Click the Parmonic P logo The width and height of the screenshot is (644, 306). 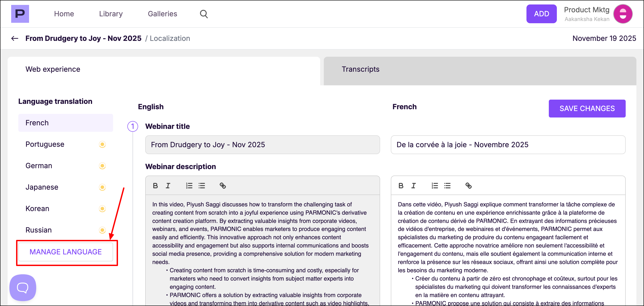pos(20,14)
